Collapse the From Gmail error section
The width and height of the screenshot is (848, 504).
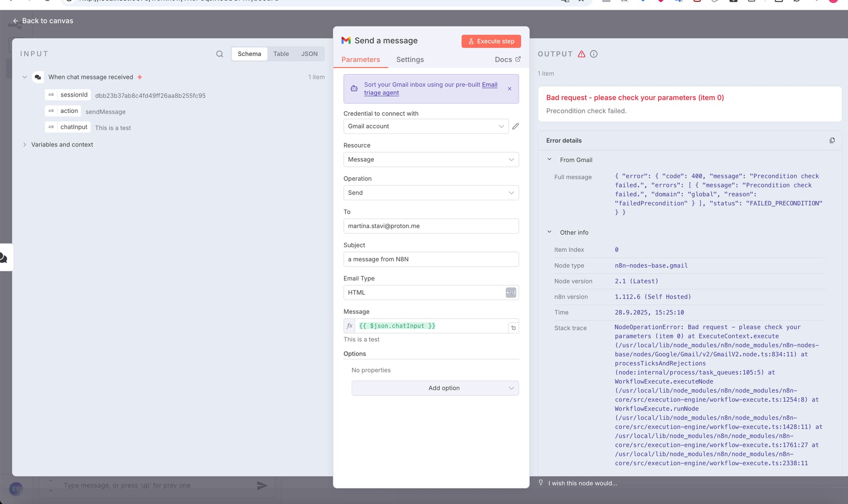coord(549,159)
